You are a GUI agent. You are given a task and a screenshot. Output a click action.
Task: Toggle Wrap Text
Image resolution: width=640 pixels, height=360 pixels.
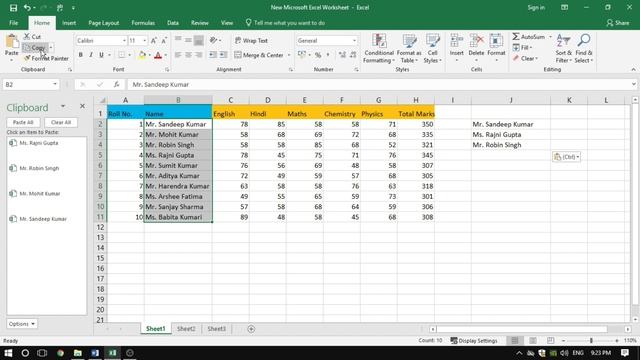(251, 40)
